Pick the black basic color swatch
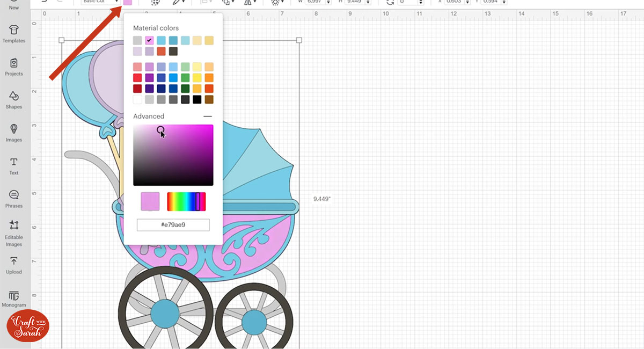Image resolution: width=644 pixels, height=349 pixels. 197,99
